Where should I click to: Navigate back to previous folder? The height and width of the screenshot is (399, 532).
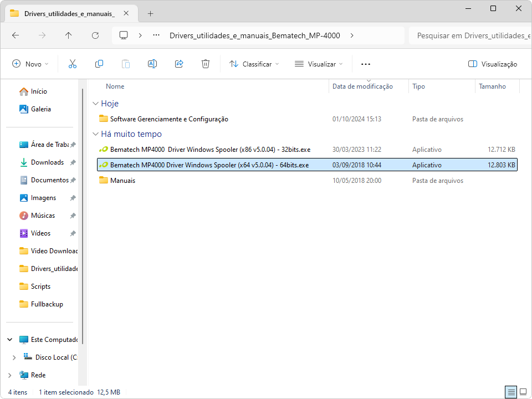point(16,35)
